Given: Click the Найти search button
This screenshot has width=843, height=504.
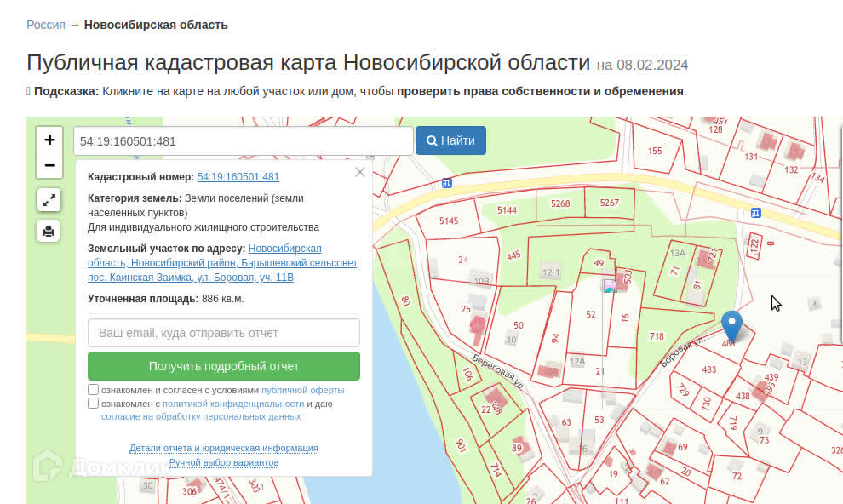Looking at the screenshot, I should [450, 140].
